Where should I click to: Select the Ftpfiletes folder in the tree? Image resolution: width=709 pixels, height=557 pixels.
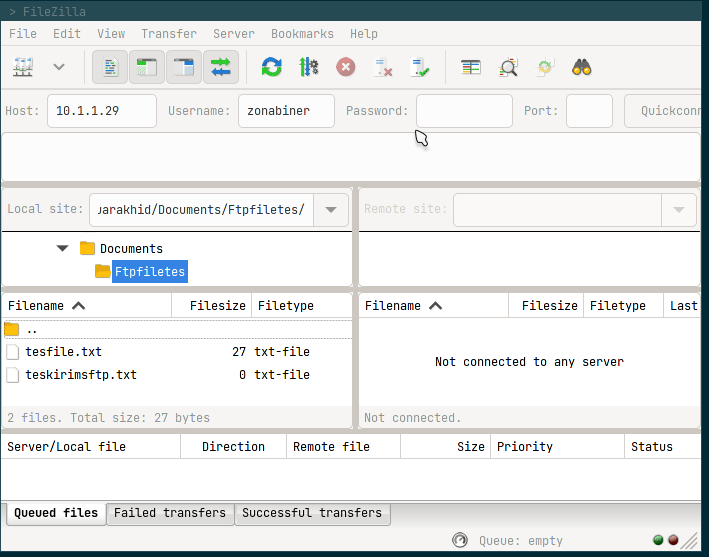click(150, 272)
